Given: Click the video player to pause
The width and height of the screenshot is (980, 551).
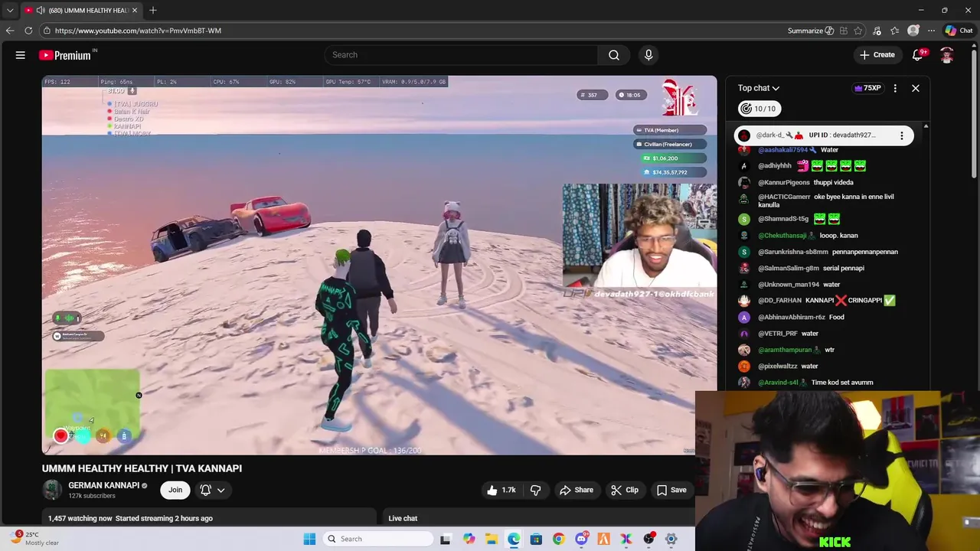Looking at the screenshot, I should pyautogui.click(x=379, y=265).
